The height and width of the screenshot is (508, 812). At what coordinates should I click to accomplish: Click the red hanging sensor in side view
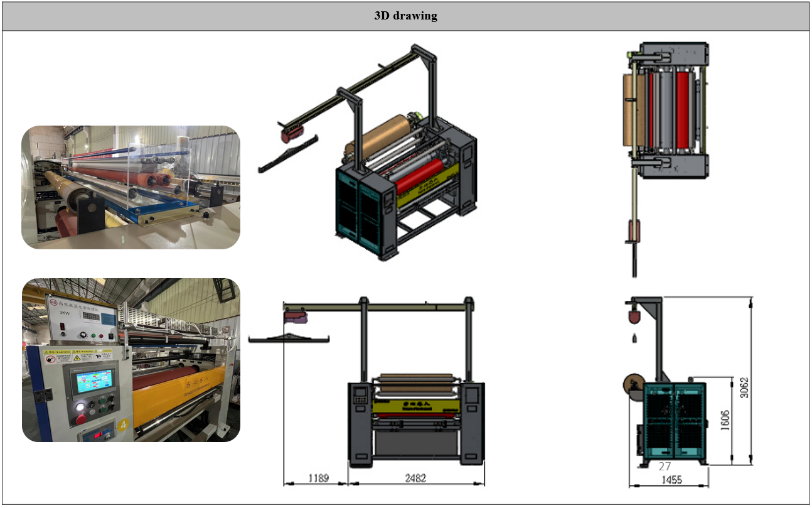pyautogui.click(x=634, y=313)
